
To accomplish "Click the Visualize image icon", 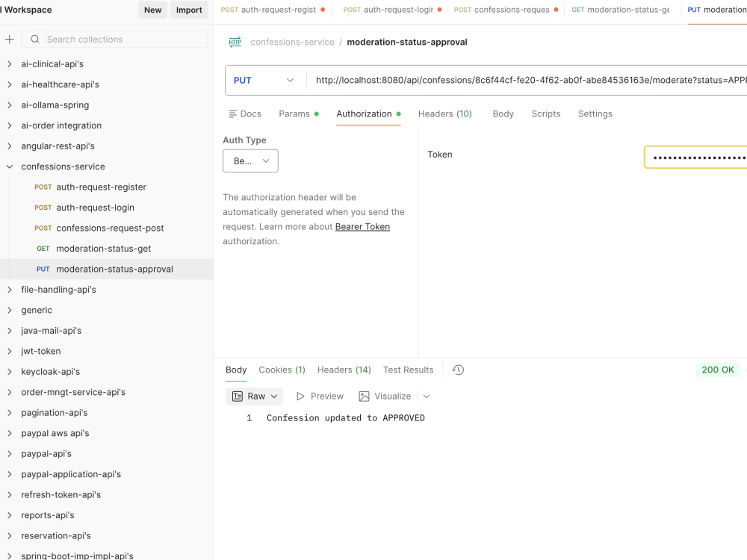I will [x=364, y=396].
